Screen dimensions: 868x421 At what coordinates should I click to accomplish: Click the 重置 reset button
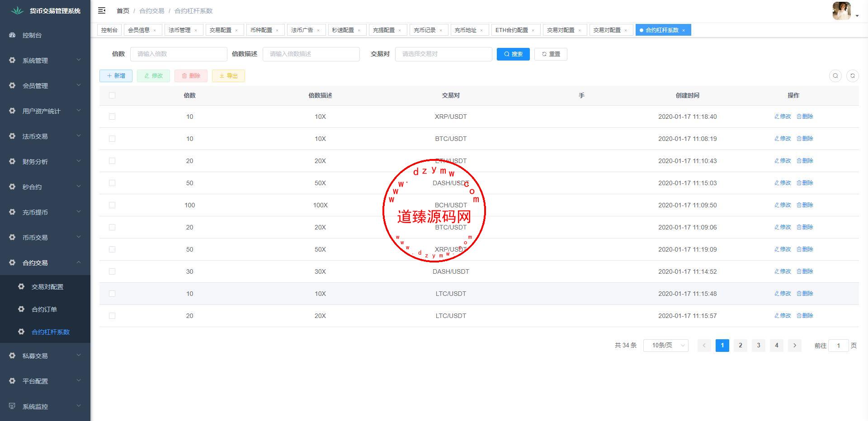[551, 54]
